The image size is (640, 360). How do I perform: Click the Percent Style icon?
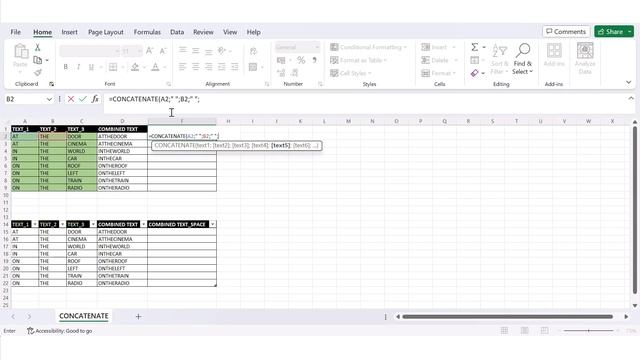(301, 60)
